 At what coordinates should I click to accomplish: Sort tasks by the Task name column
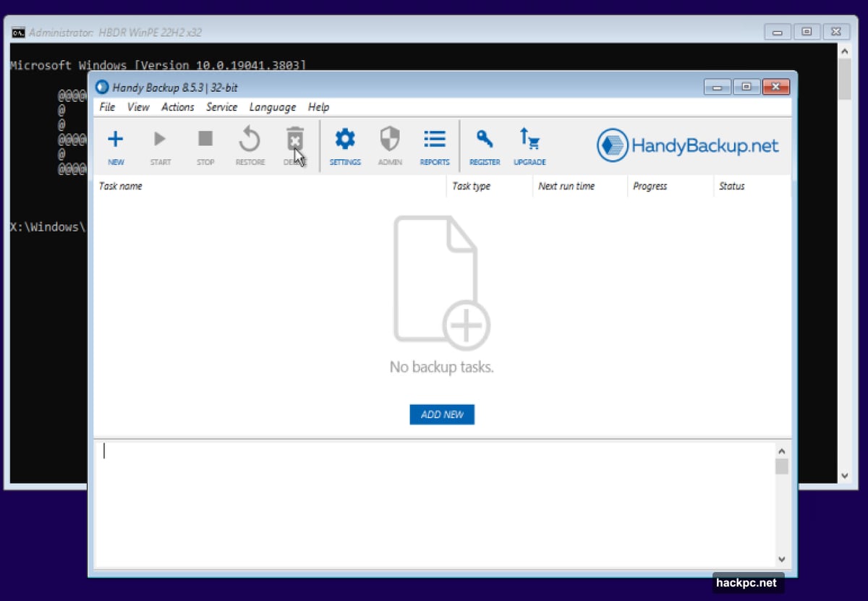click(x=120, y=186)
